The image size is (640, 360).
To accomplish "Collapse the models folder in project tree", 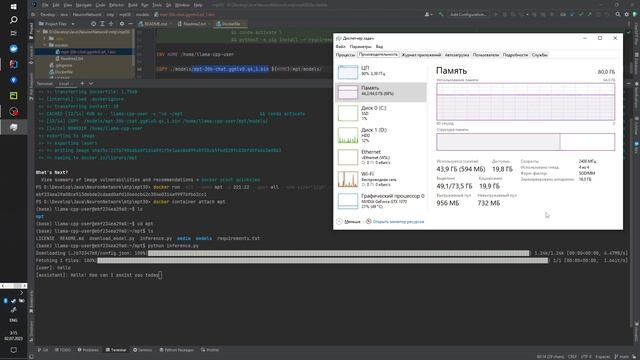I will click(x=45, y=45).
